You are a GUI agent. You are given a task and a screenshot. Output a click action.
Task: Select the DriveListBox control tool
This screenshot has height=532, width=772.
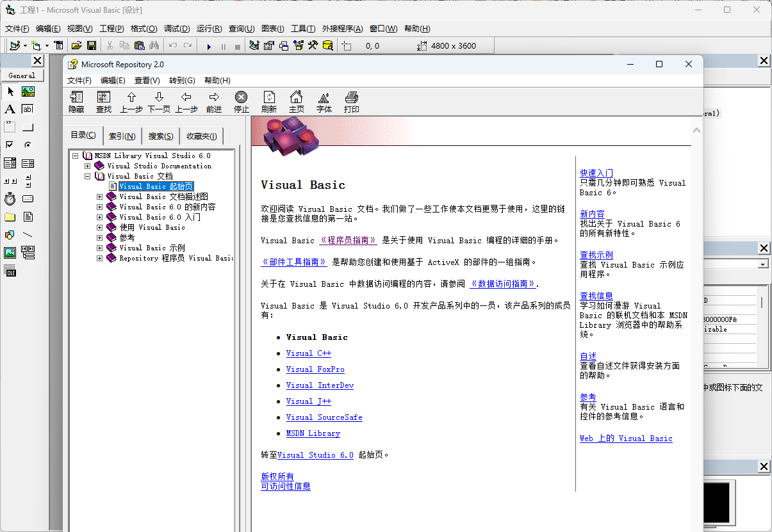click(28, 199)
